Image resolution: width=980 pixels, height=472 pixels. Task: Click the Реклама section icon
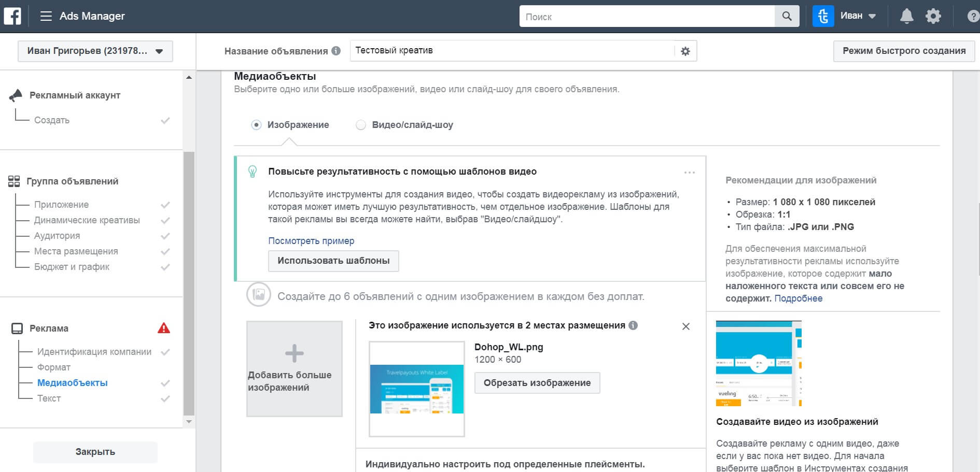pos(17,328)
